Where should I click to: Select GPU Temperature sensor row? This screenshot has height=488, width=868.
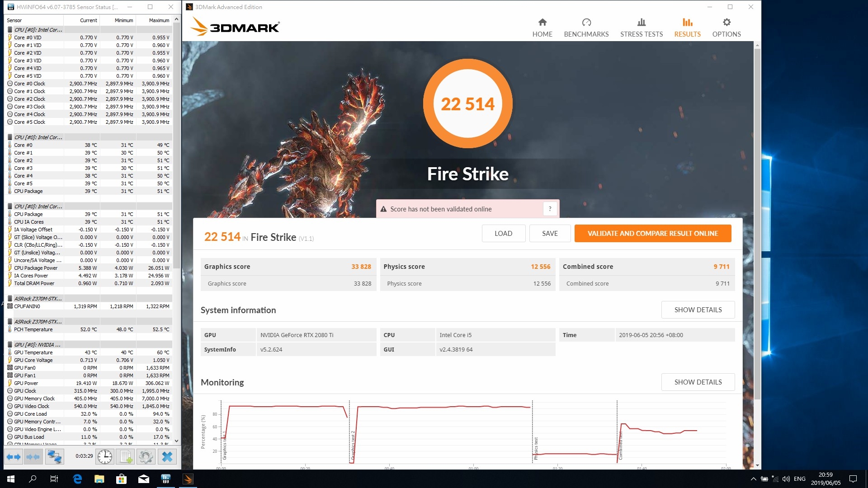point(89,352)
